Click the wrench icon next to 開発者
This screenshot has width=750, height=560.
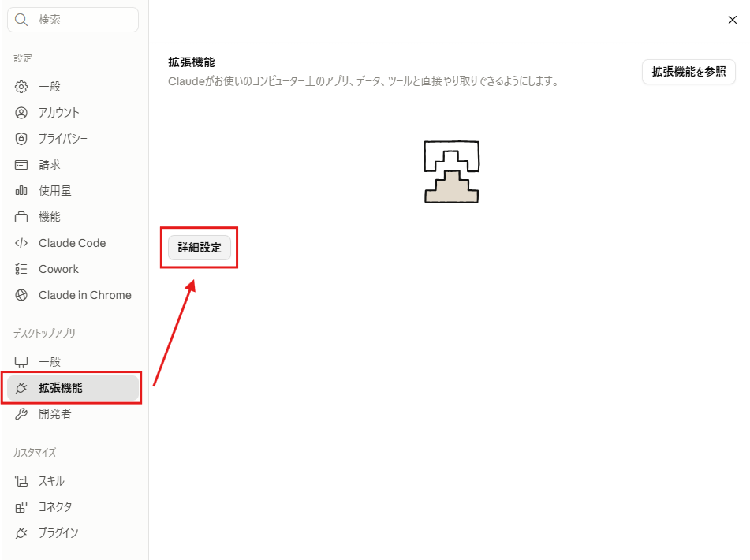pyautogui.click(x=21, y=414)
